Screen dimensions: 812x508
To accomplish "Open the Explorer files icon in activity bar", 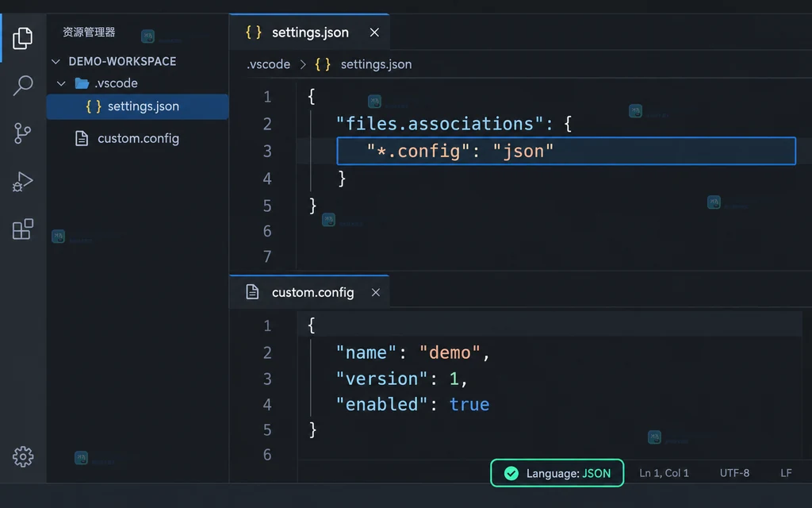I will [x=22, y=38].
